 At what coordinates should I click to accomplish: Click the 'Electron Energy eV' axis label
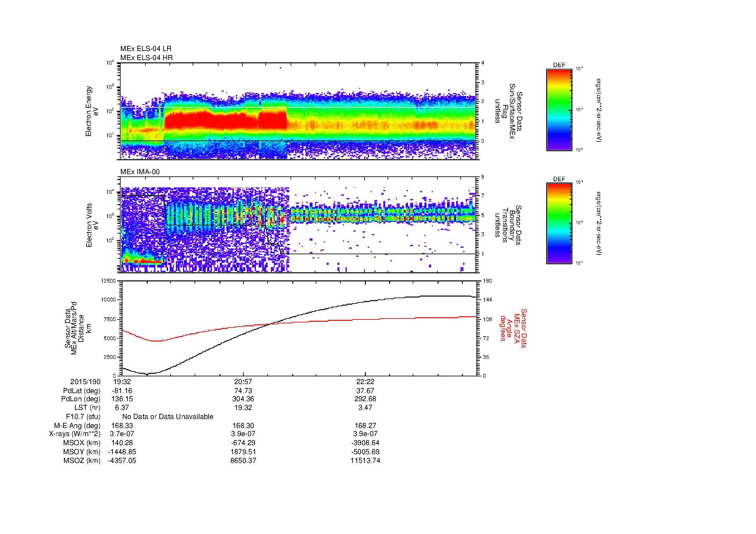point(92,111)
